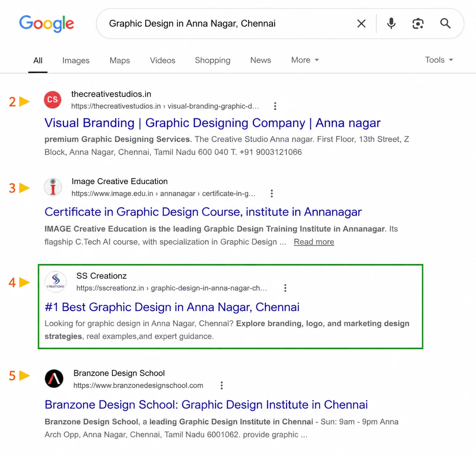Switch to the Shopping tab
This screenshot has width=476, height=455.
pyautogui.click(x=213, y=60)
